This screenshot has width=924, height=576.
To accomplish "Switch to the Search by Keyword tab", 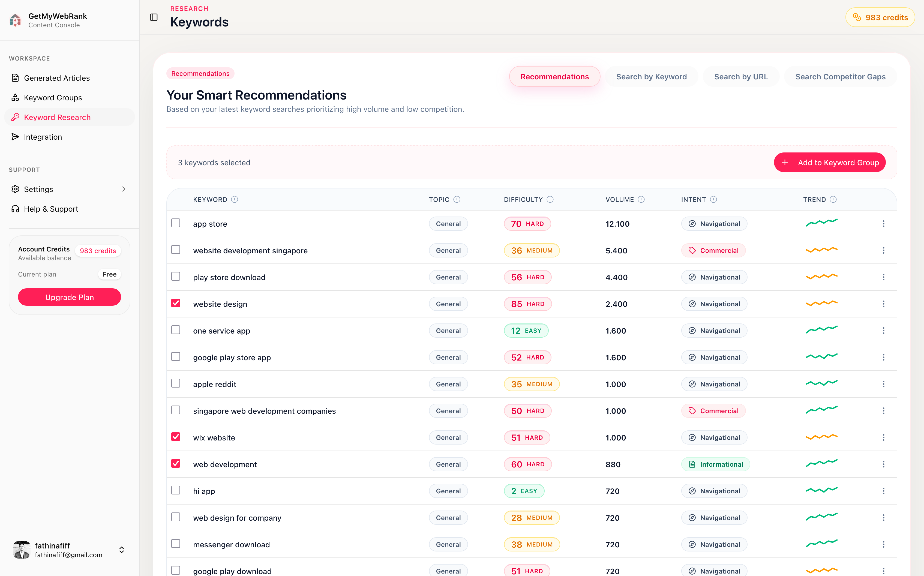I will pos(651,76).
